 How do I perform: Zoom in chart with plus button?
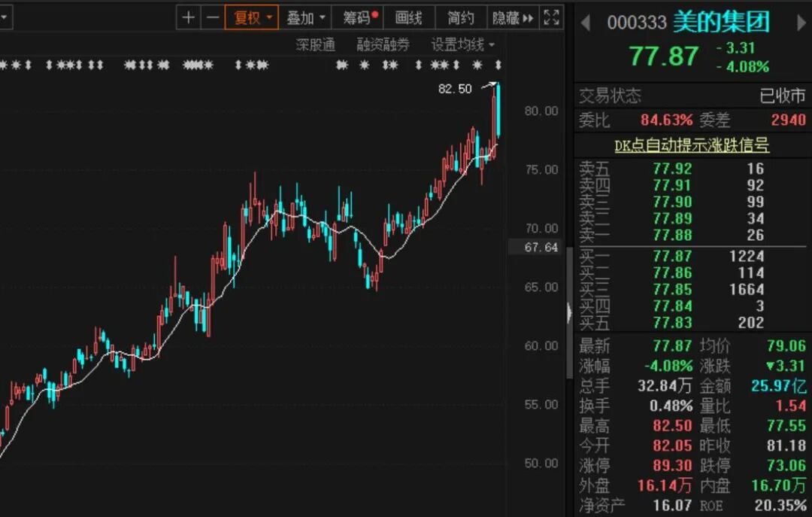tap(189, 17)
